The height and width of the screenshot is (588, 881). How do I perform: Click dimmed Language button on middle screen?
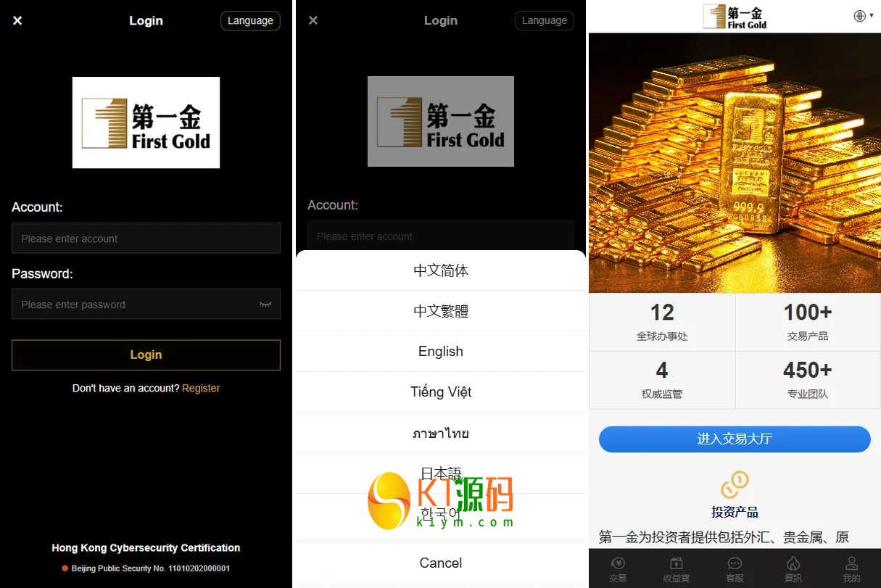click(x=545, y=20)
